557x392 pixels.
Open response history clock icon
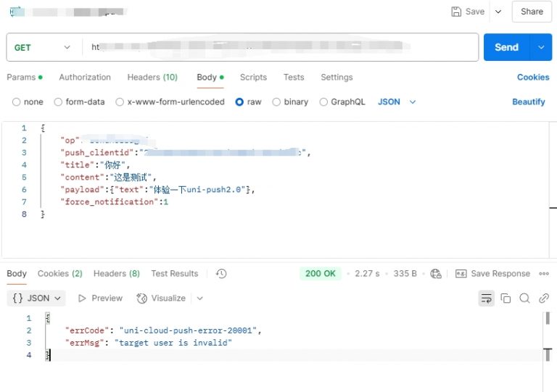[221, 274]
